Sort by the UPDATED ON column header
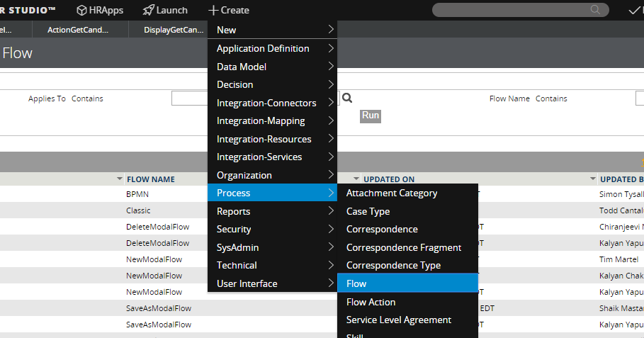The image size is (644, 338). coord(389,179)
